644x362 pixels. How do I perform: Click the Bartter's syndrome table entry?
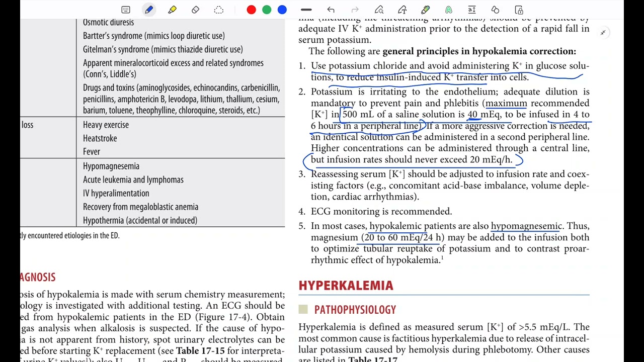click(154, 36)
